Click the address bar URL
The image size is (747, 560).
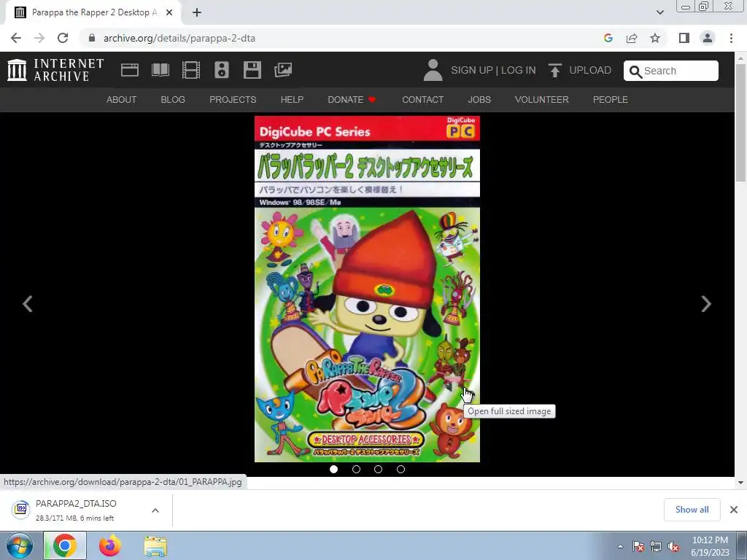point(179,38)
